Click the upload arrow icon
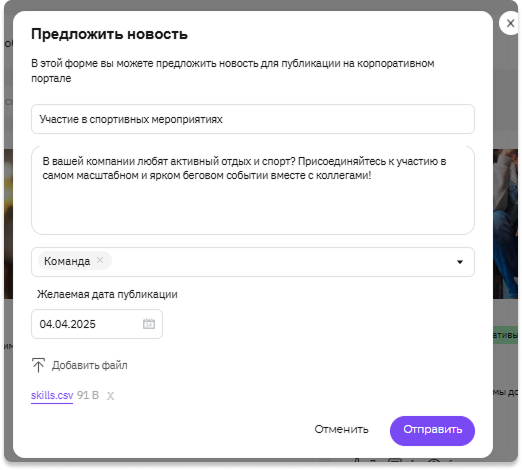This screenshot has width=522, height=470. coord(38,365)
